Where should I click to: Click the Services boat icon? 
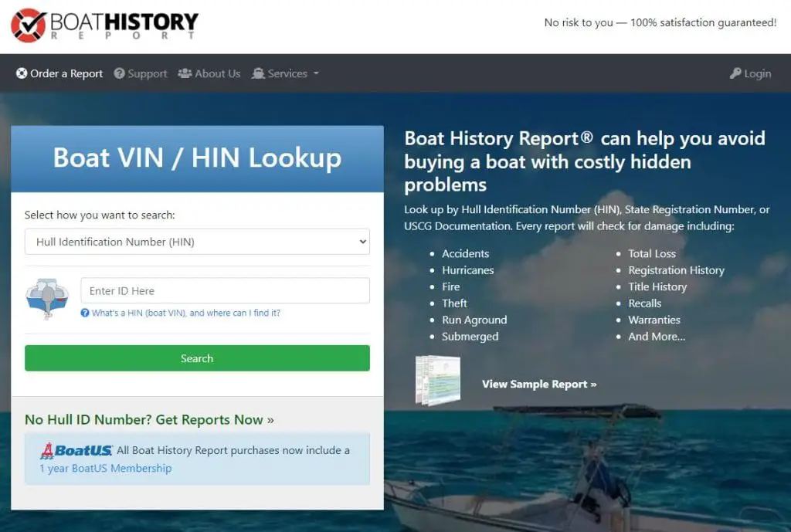click(258, 73)
